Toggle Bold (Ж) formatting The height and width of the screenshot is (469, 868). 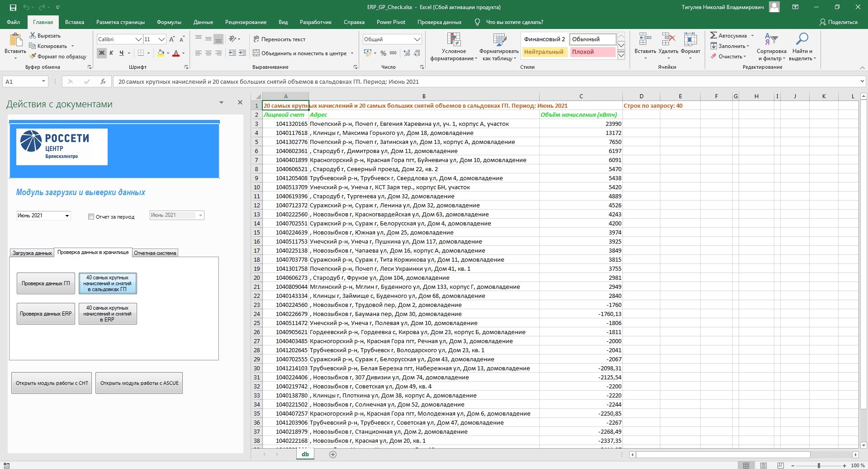pos(101,53)
